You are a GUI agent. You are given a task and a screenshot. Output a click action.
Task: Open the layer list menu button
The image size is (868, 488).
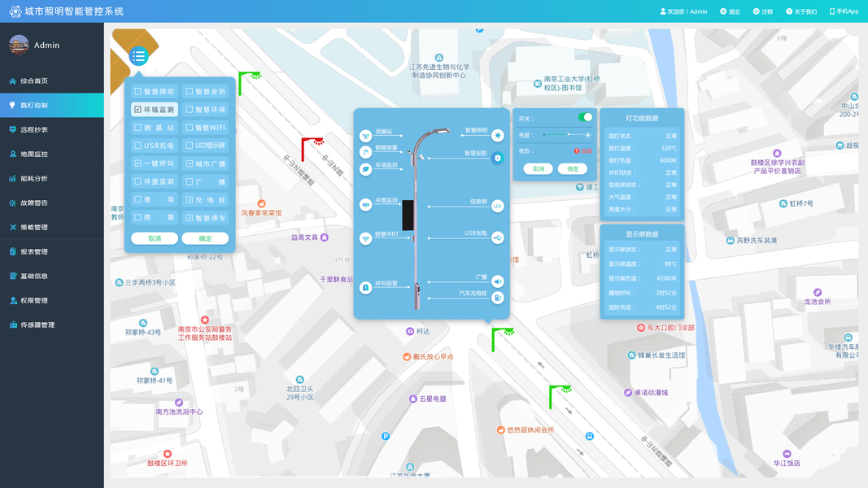click(138, 56)
